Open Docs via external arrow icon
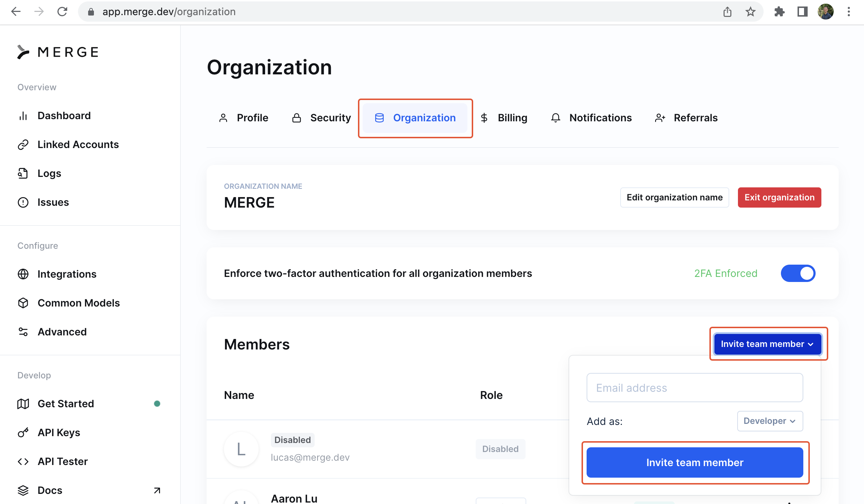This screenshot has height=504, width=864. (157, 490)
